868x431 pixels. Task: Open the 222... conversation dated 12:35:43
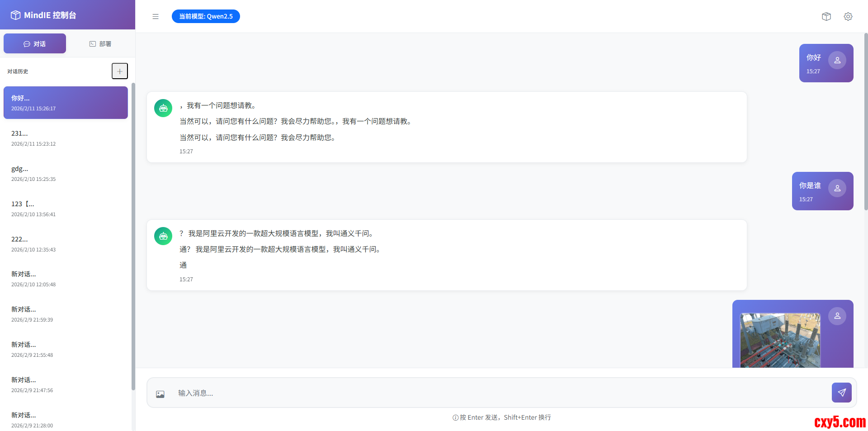66,244
